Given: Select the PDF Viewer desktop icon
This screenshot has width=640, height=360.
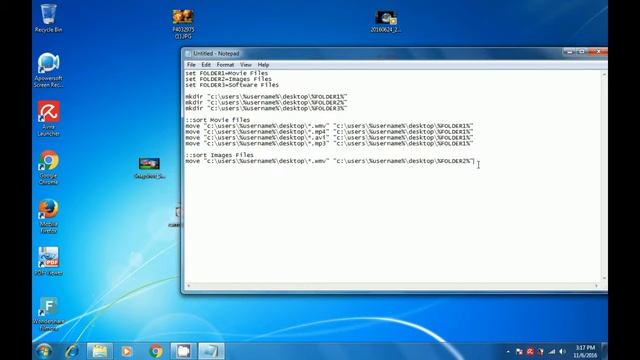Looking at the screenshot, I should click(x=49, y=262).
